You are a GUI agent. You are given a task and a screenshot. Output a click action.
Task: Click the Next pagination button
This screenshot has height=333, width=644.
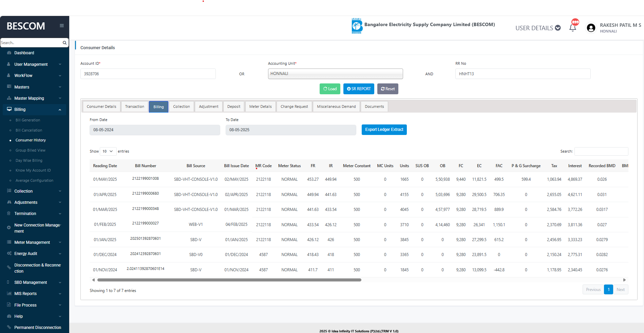tap(621, 290)
